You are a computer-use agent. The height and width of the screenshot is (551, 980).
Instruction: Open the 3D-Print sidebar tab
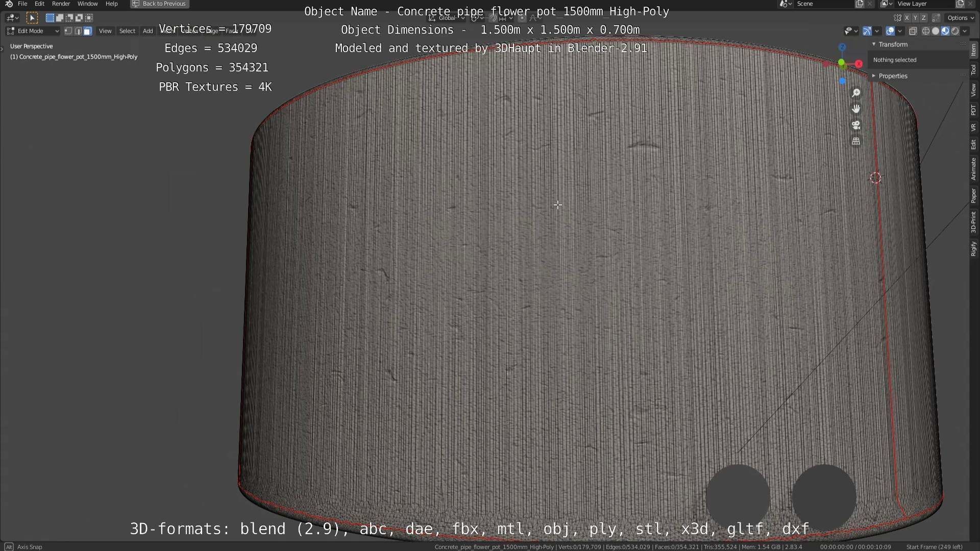[974, 222]
